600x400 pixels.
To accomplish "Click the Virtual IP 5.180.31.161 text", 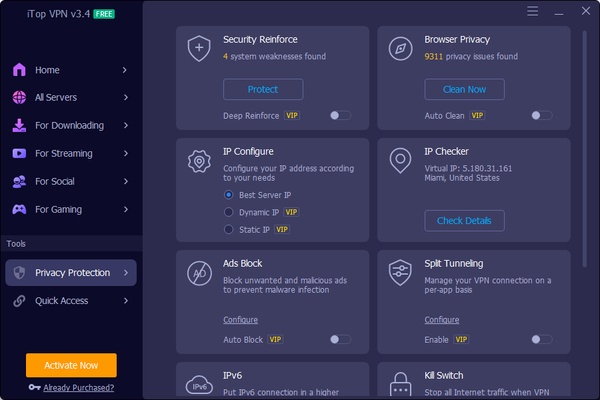I will pos(468,168).
